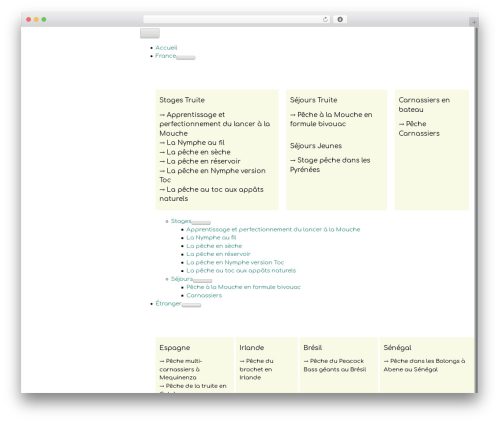Open Pêche à la Mouche en formule bivouac list link
500x423 pixels.
point(243,287)
